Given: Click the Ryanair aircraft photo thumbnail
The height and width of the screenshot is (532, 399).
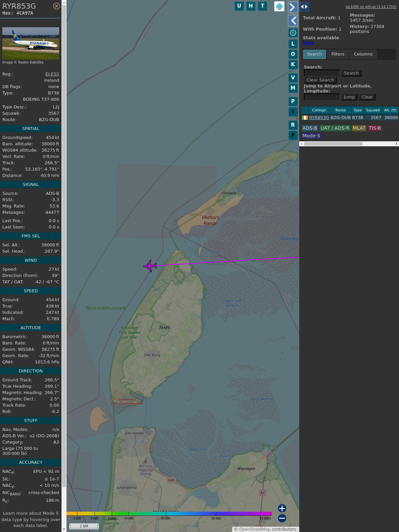Looking at the screenshot, I should pos(31,44).
